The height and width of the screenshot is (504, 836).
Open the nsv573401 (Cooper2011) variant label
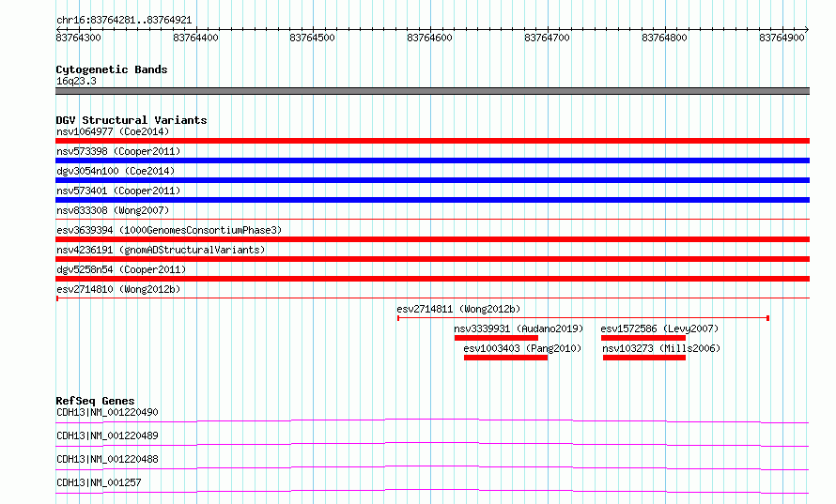click(118, 191)
